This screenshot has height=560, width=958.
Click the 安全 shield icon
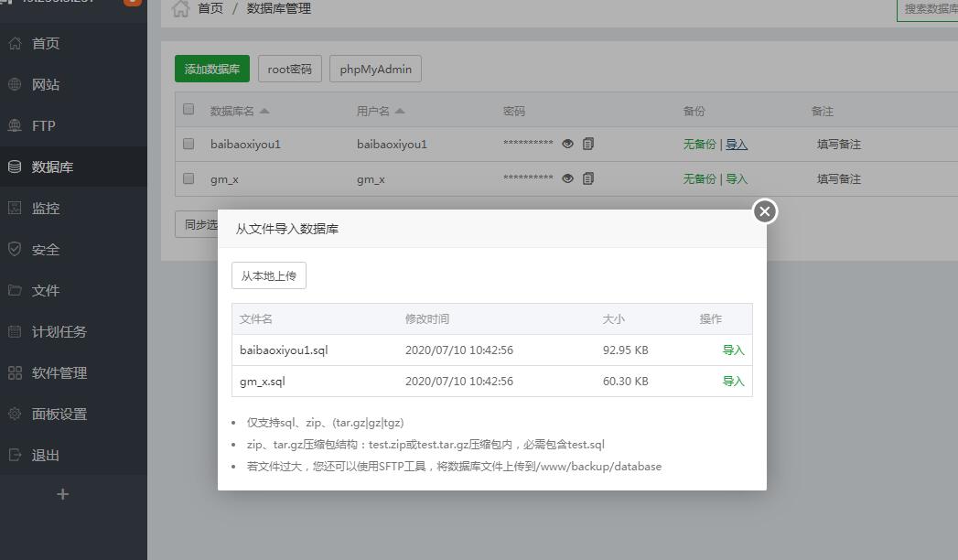[x=15, y=249]
